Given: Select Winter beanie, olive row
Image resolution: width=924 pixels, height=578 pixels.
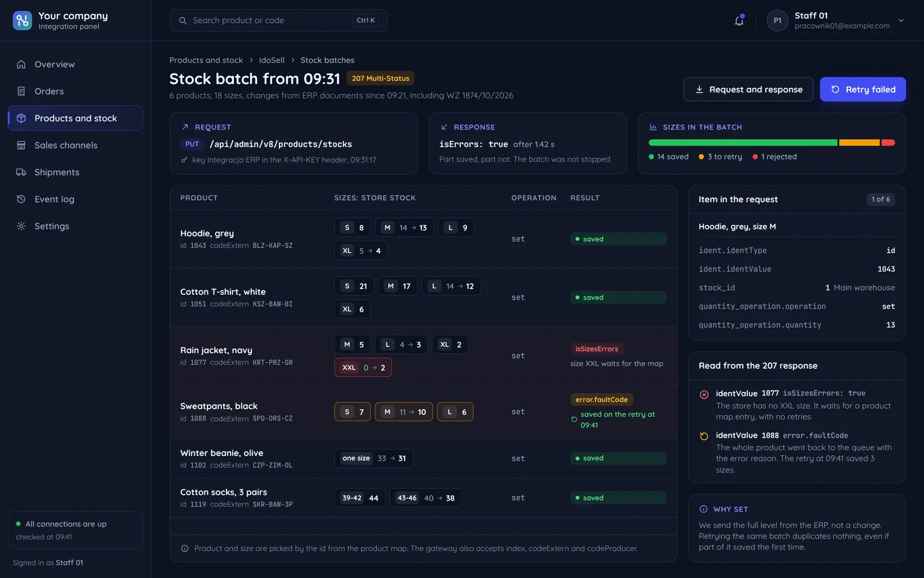Looking at the screenshot, I should pos(423,458).
